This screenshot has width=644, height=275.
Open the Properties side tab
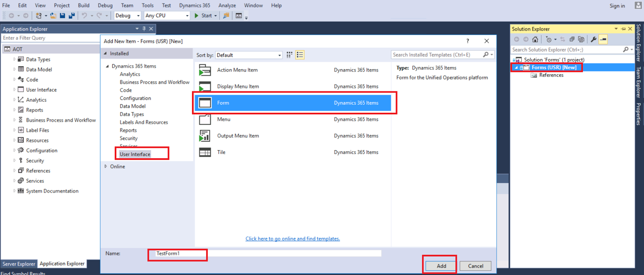(x=638, y=114)
